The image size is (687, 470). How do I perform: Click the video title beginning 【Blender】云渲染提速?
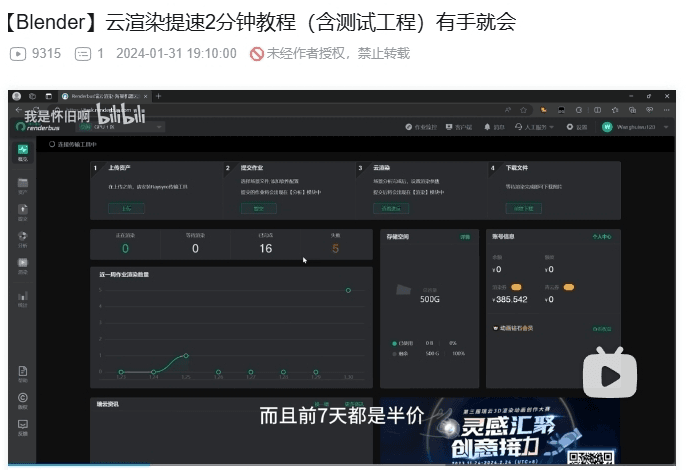pos(260,22)
